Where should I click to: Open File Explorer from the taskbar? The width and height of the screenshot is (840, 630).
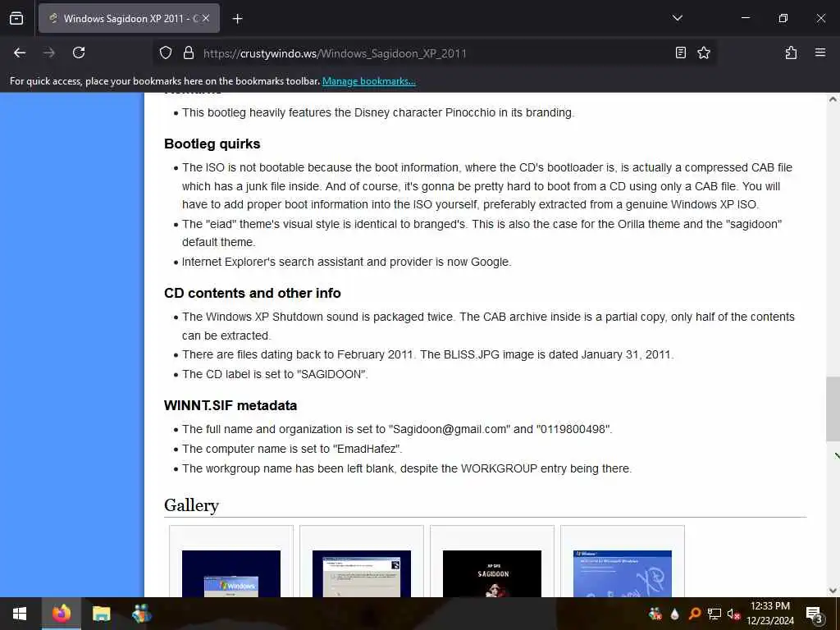(101, 614)
